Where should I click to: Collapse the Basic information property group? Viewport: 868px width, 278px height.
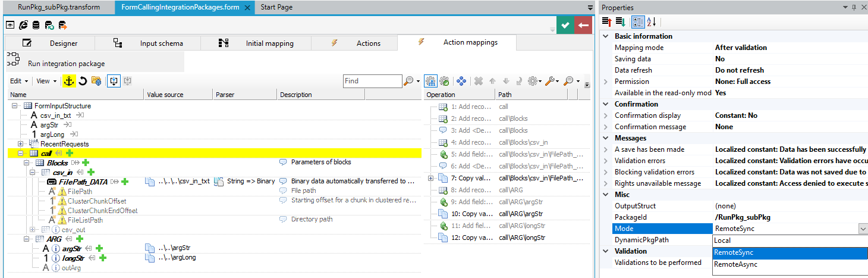click(606, 36)
